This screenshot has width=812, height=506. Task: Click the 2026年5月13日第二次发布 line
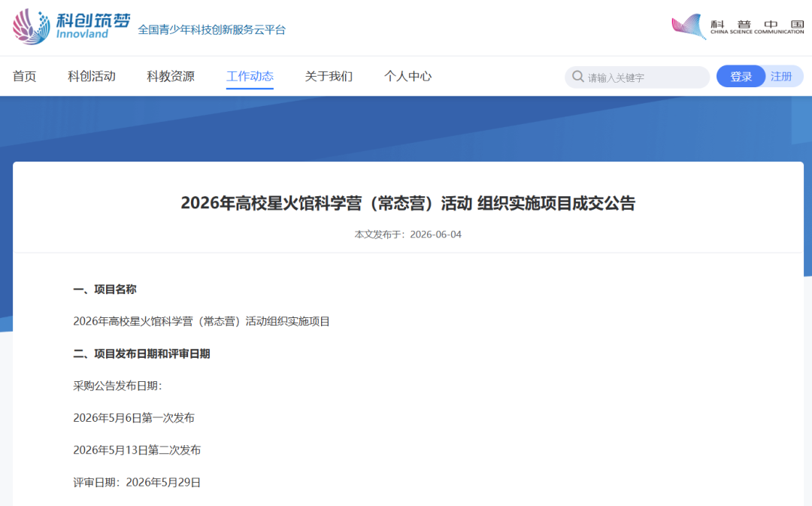(x=137, y=450)
